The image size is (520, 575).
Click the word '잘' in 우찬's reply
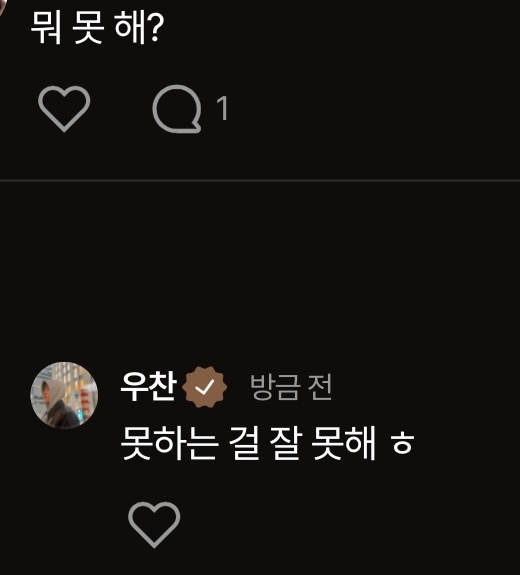coord(286,443)
